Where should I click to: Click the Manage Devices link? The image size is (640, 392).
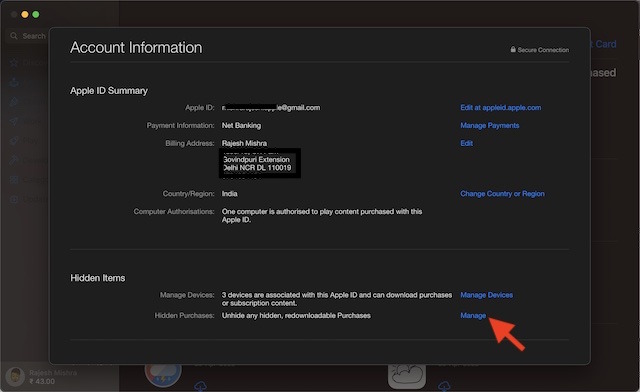[486, 295]
